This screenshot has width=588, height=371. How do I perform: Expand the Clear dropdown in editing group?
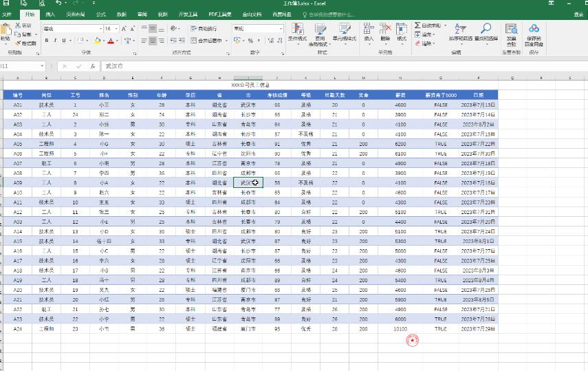pyautogui.click(x=434, y=43)
